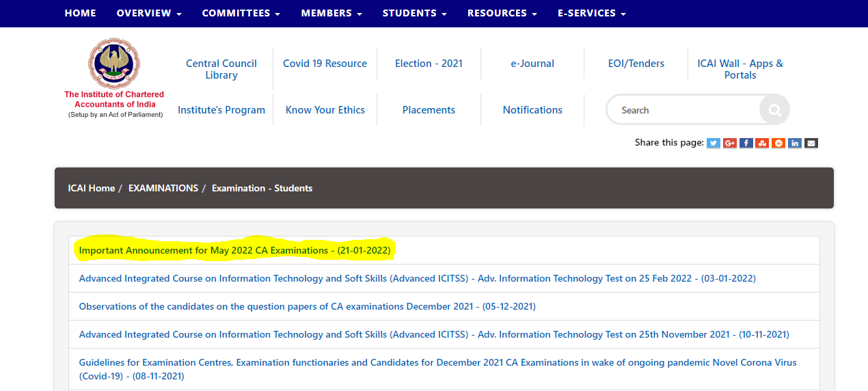The height and width of the screenshot is (391, 868).
Task: Share this page via email icon
Action: pyautogui.click(x=811, y=143)
